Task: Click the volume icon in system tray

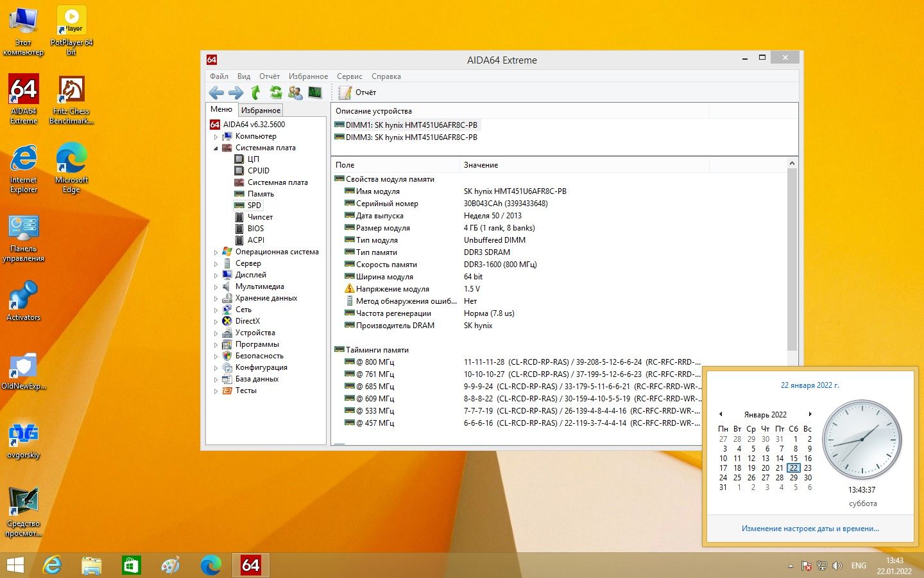Action: click(837, 566)
